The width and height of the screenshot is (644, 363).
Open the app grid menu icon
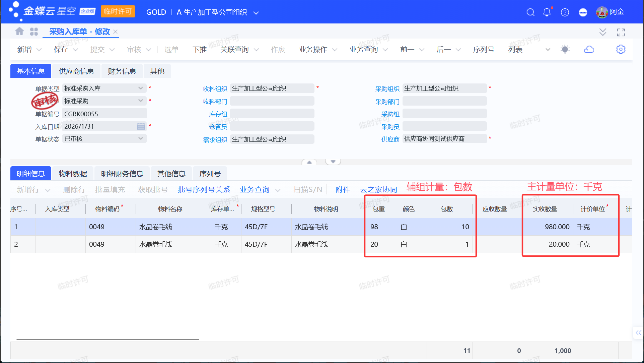point(34,32)
